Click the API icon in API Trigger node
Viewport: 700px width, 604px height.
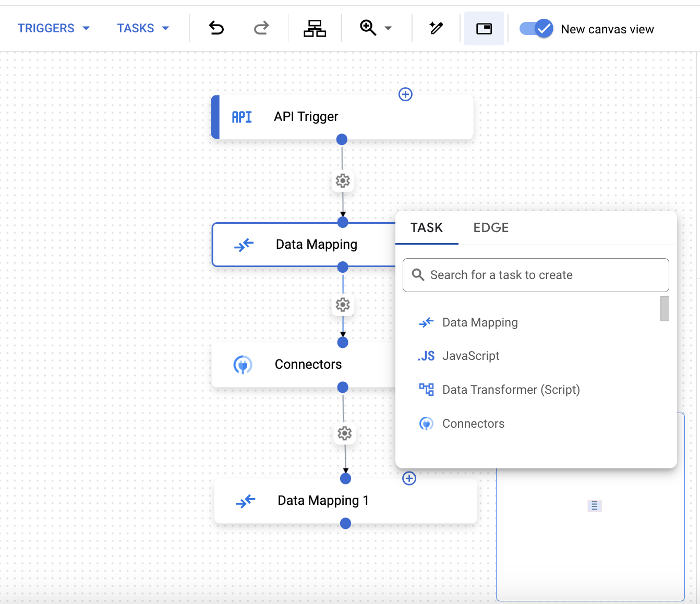tap(242, 117)
